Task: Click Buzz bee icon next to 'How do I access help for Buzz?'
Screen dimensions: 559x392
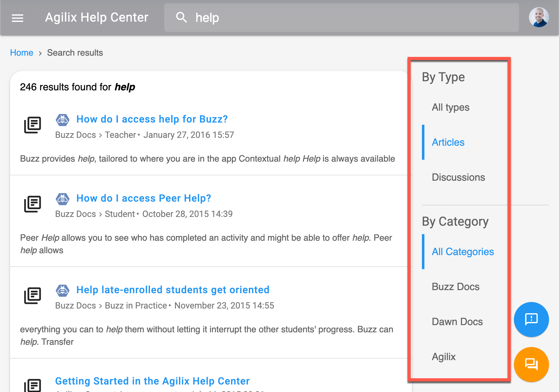Action: (x=63, y=119)
